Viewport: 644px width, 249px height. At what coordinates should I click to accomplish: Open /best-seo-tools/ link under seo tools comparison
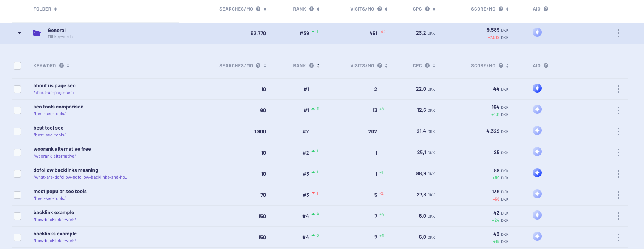coord(49,114)
